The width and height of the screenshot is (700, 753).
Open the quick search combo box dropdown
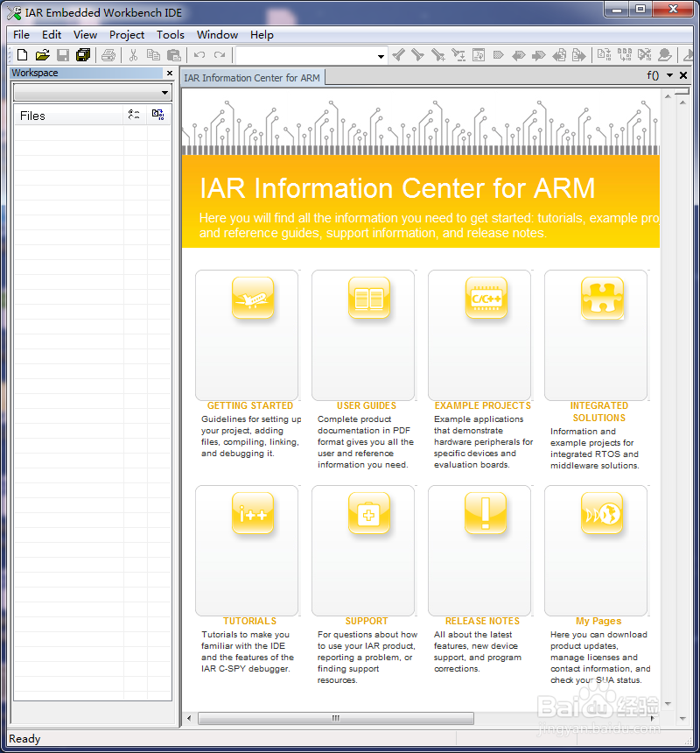tap(381, 56)
